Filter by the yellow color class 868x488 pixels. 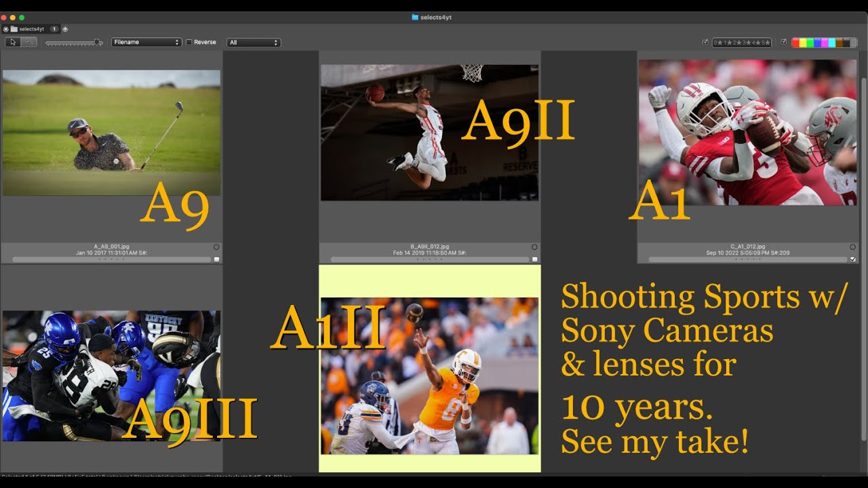[803, 43]
